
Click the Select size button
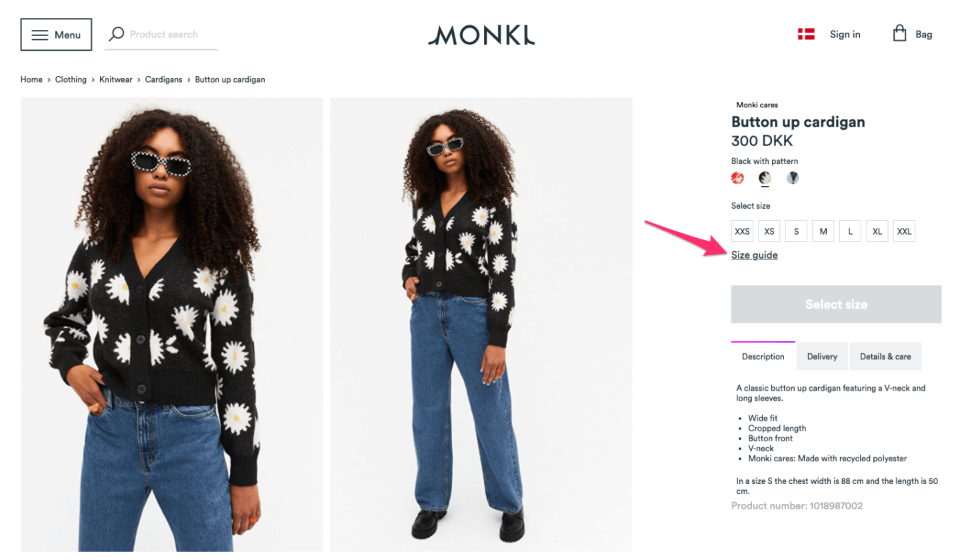pyautogui.click(x=836, y=304)
